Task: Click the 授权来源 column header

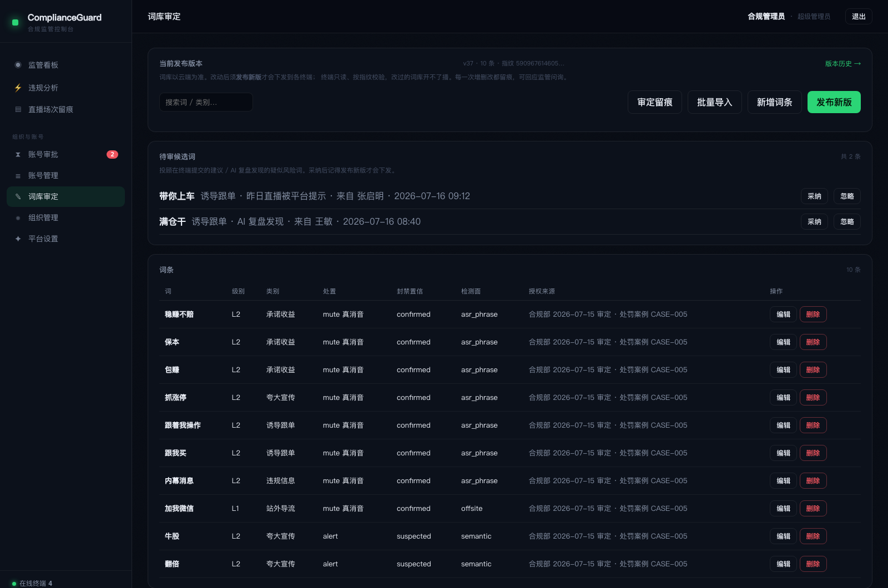Action: pyautogui.click(x=542, y=291)
